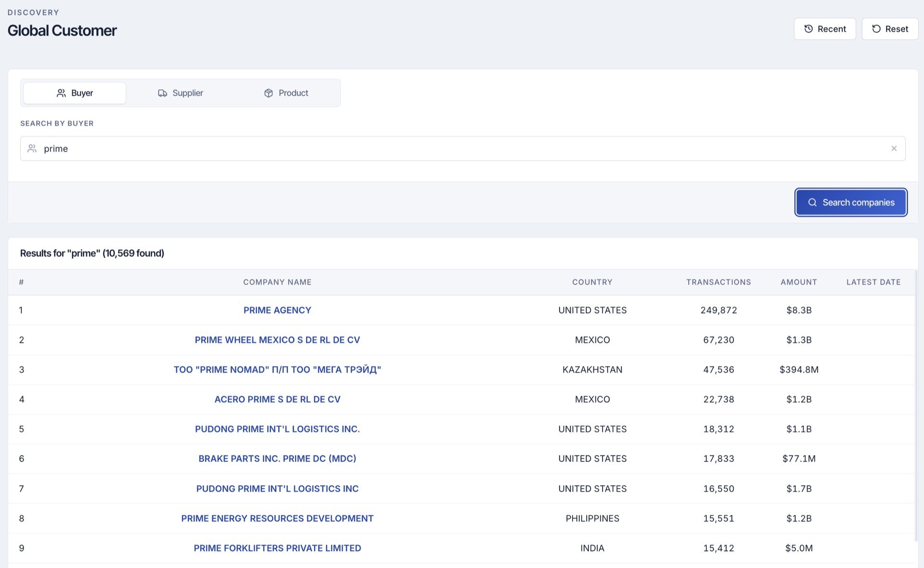Click the clear X icon in search field
This screenshot has width=924, height=568.
coord(894,149)
